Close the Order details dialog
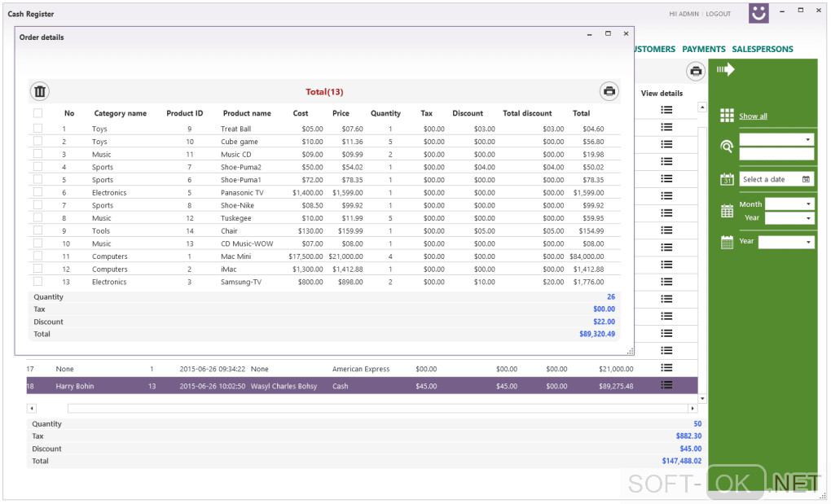The image size is (831, 504). coord(626,33)
